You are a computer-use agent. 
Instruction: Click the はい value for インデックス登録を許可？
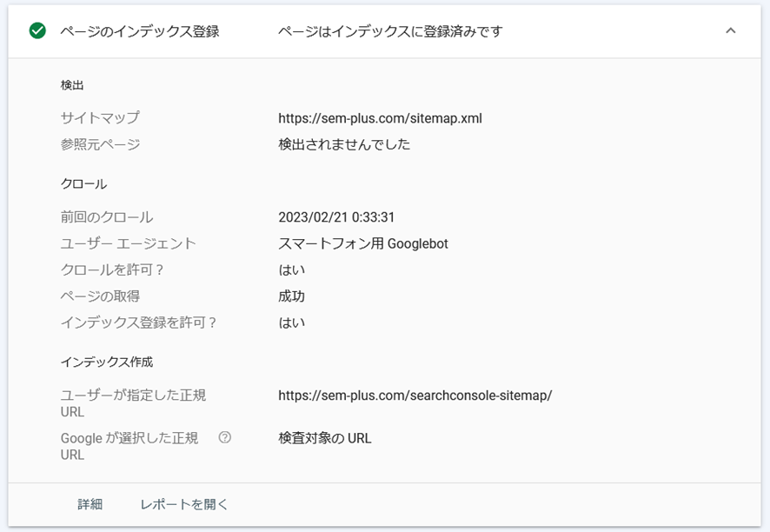point(292,323)
